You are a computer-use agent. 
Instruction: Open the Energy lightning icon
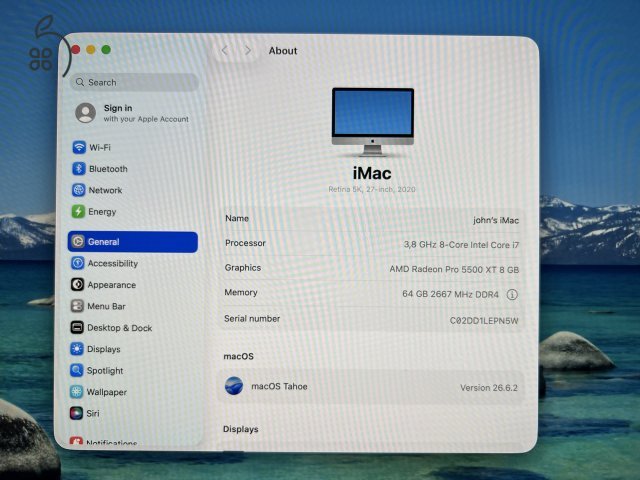78,211
